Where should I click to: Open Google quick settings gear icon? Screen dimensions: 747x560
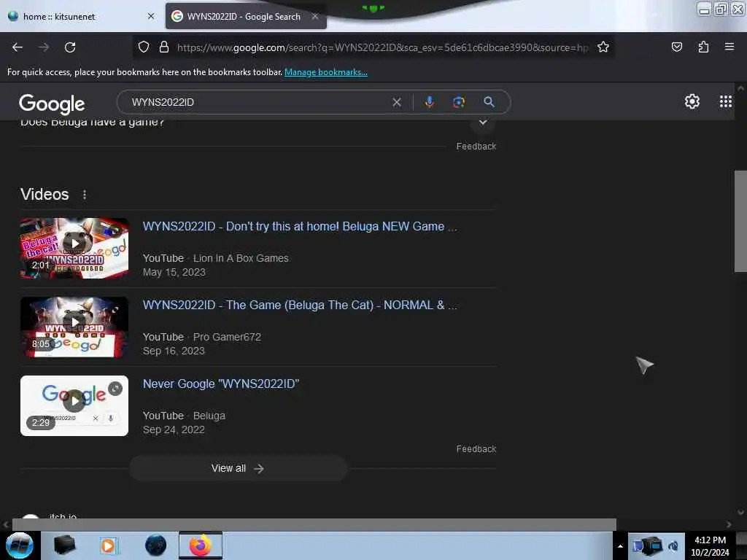tap(692, 101)
